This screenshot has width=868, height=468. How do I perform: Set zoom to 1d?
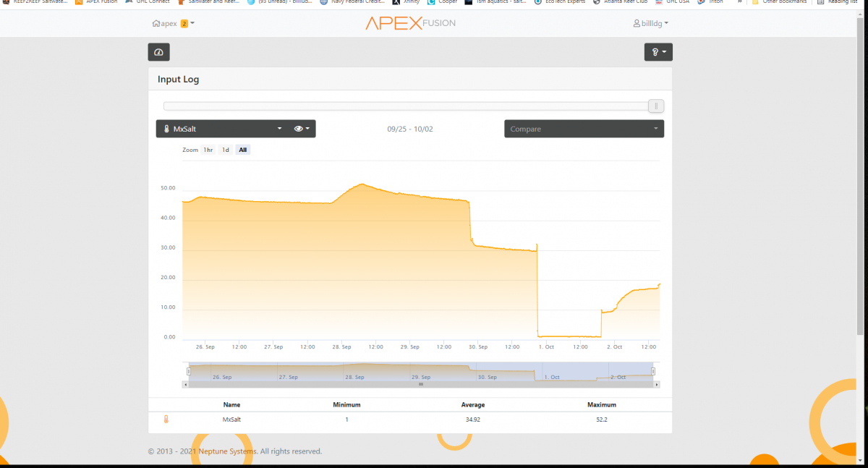226,150
